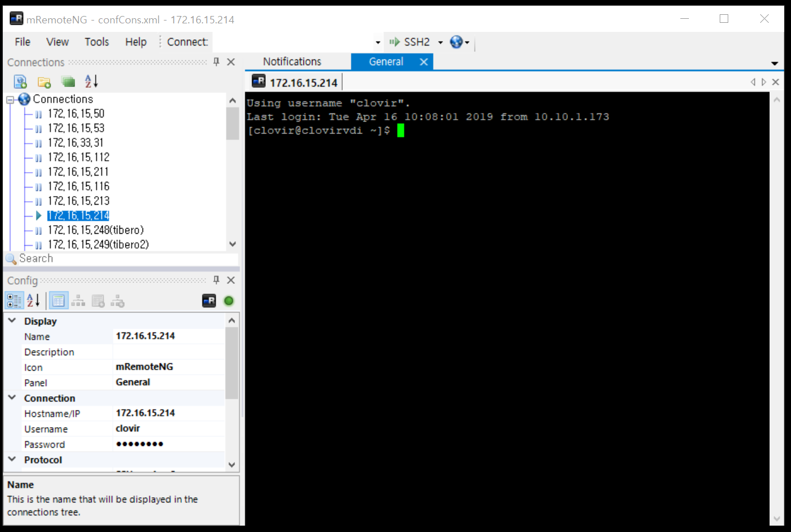Open the Tools menu

pyautogui.click(x=97, y=42)
